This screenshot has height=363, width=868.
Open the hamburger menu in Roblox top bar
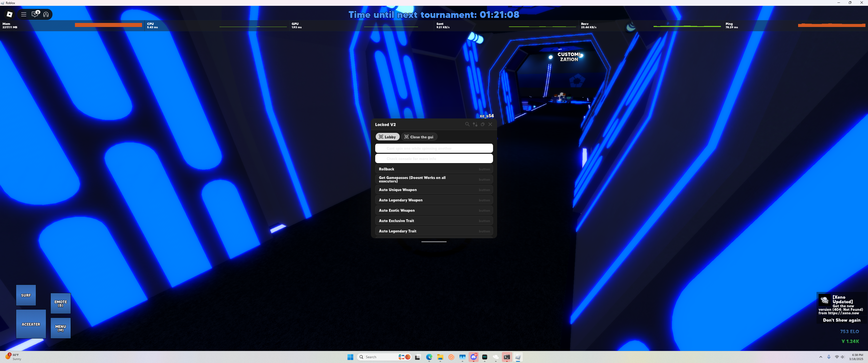[x=23, y=14]
